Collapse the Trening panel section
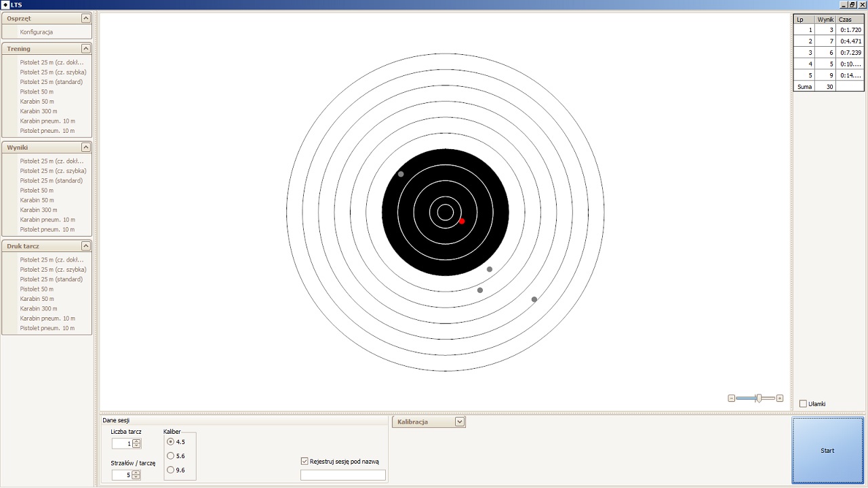This screenshot has width=868, height=488. [85, 49]
